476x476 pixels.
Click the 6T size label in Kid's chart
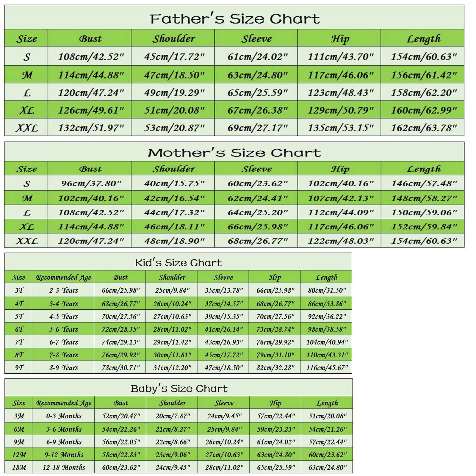pos(19,329)
